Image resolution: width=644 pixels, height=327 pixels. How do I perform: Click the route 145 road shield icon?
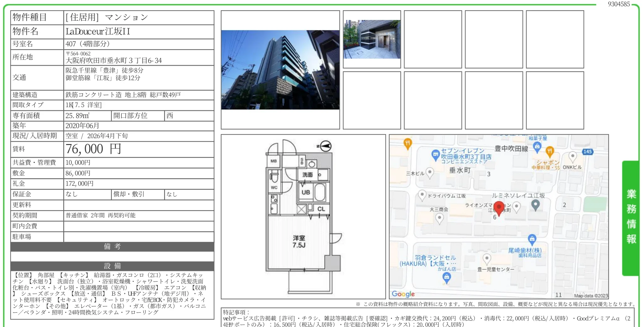(587, 152)
